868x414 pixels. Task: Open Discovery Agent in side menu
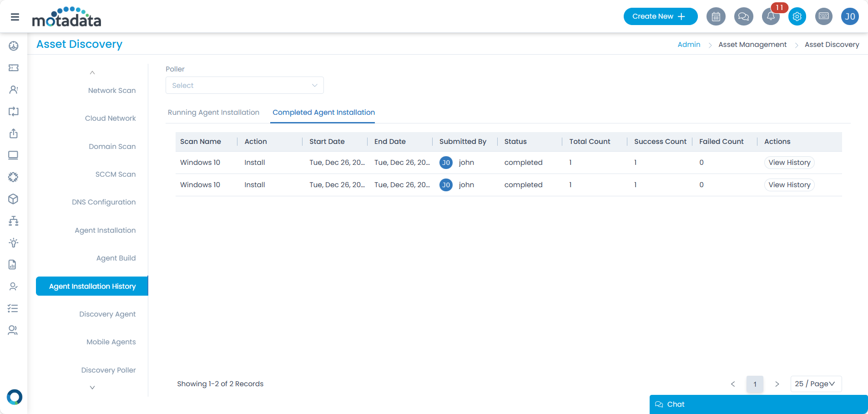(107, 314)
